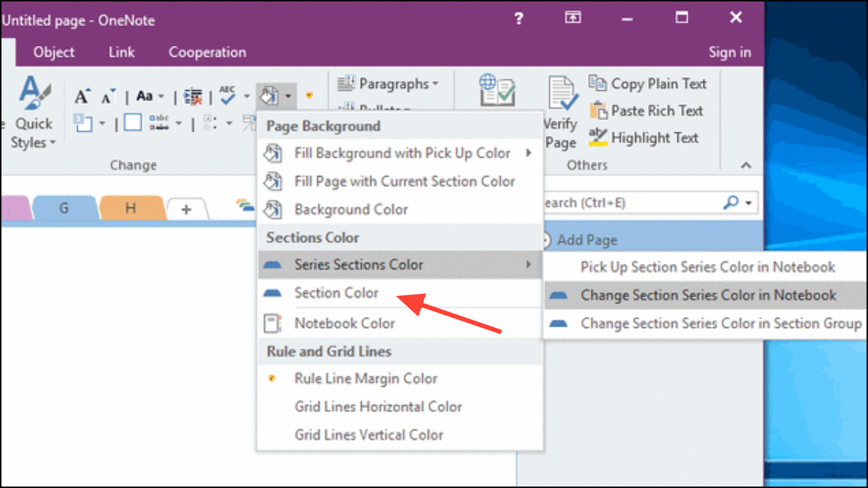Click the clear formatting lines icon
Viewport: 868px width, 488px height.
pyautogui.click(x=193, y=97)
